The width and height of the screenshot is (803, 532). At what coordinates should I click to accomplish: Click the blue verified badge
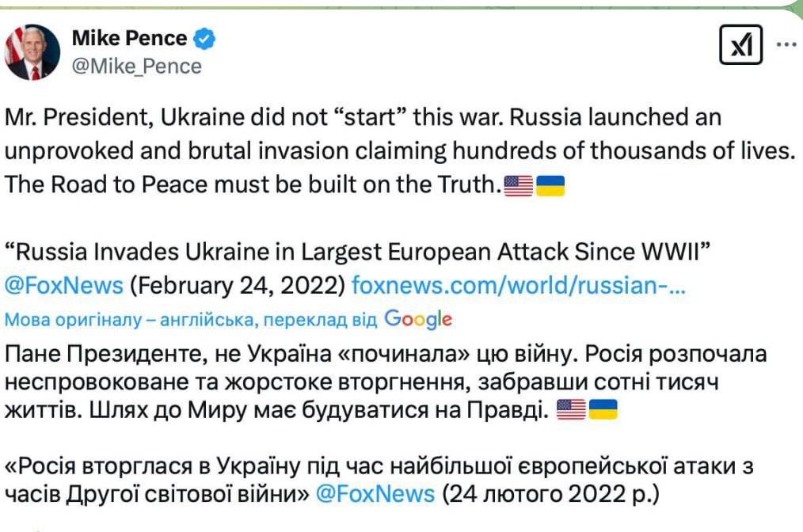pyautogui.click(x=205, y=38)
